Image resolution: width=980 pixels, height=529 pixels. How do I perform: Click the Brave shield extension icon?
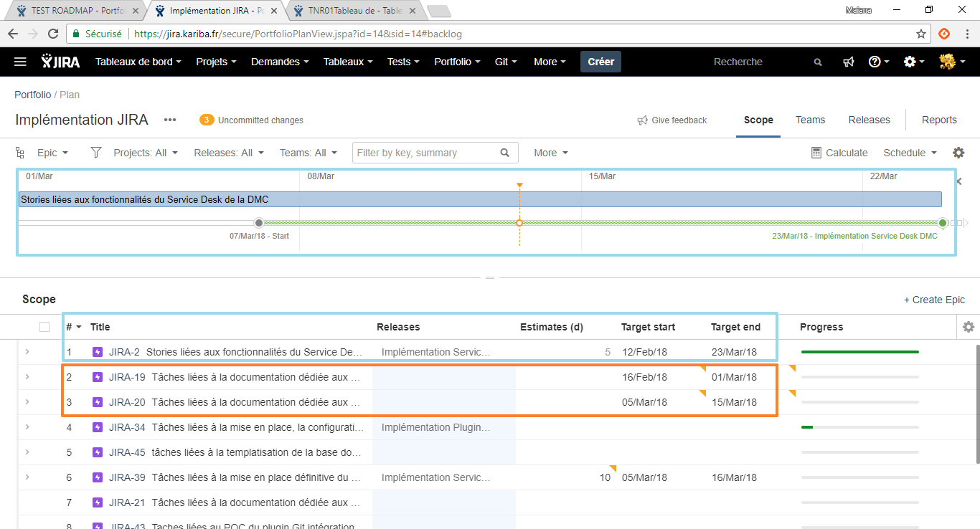click(x=944, y=34)
